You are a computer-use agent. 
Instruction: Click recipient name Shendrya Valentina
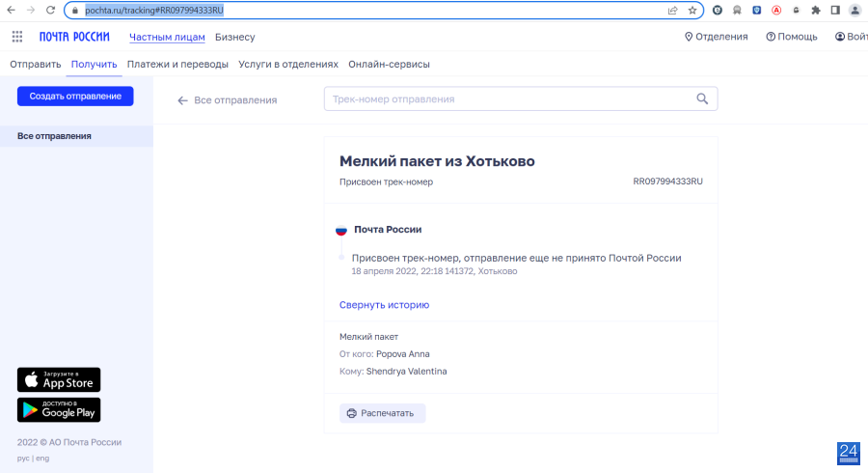click(406, 372)
